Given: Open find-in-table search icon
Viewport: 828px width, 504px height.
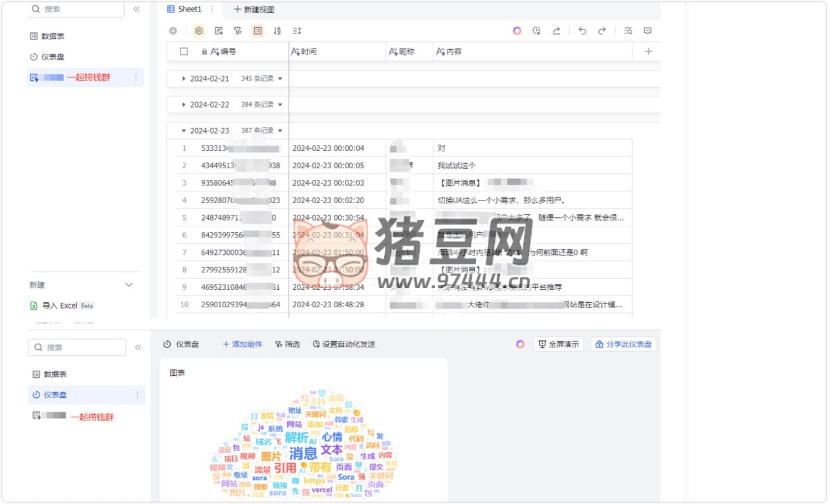Looking at the screenshot, I should point(627,30).
